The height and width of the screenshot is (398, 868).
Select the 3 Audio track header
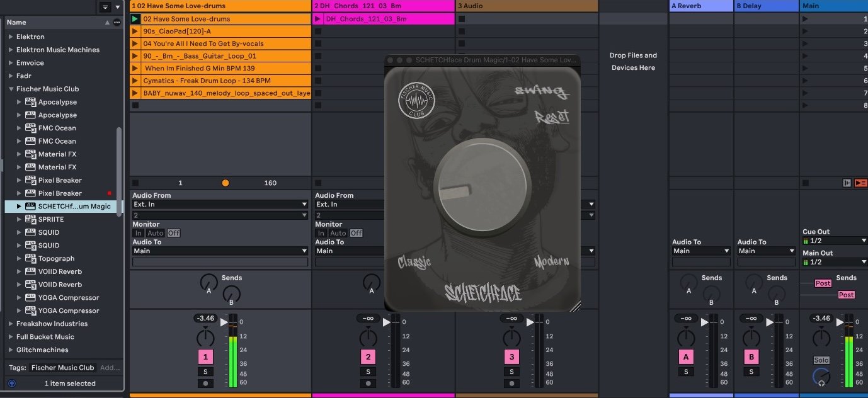pos(527,6)
